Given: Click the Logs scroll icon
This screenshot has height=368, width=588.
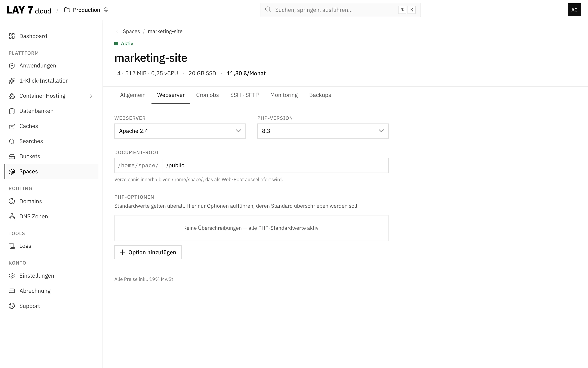Looking at the screenshot, I should click(12, 246).
